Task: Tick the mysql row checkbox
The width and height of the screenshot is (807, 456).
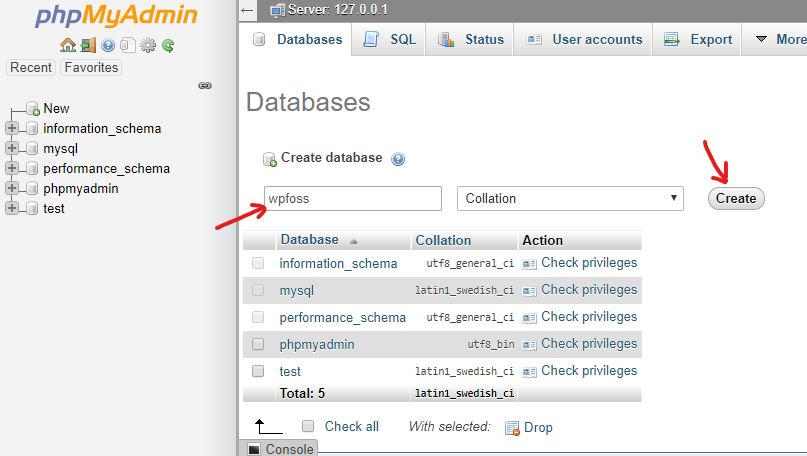Action: click(x=258, y=290)
